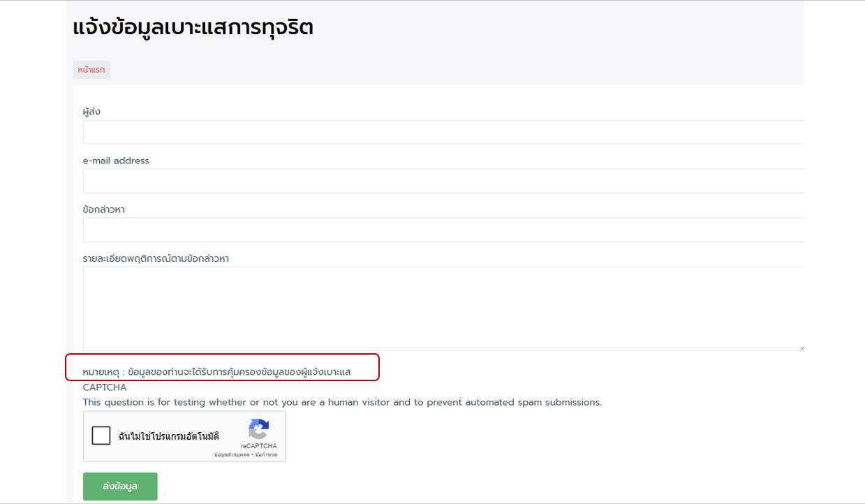
Task: Click the ผู้ส่ง field label
Action: click(91, 112)
